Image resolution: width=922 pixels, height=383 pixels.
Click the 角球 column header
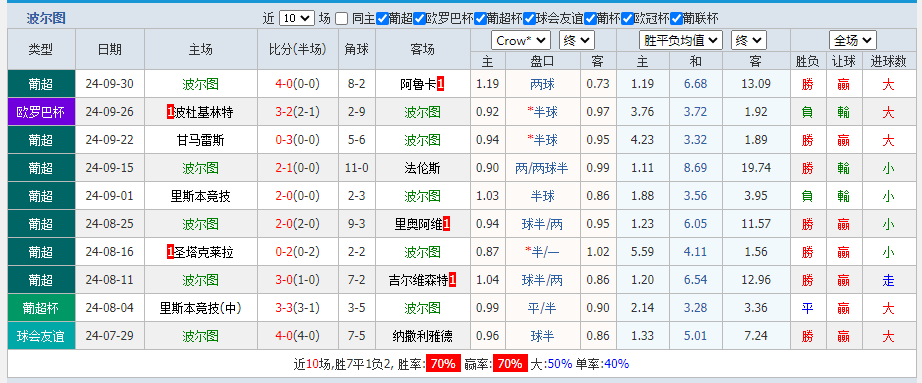tap(357, 49)
